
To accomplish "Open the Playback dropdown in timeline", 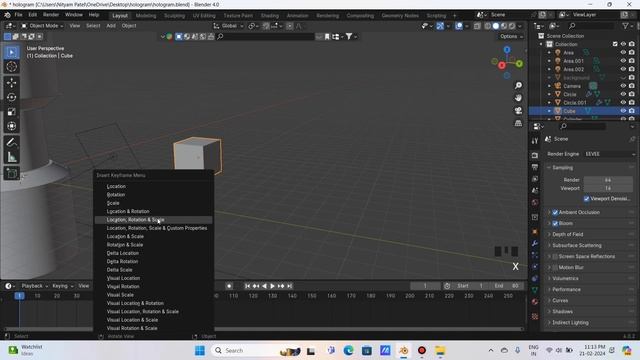I will click(x=34, y=286).
